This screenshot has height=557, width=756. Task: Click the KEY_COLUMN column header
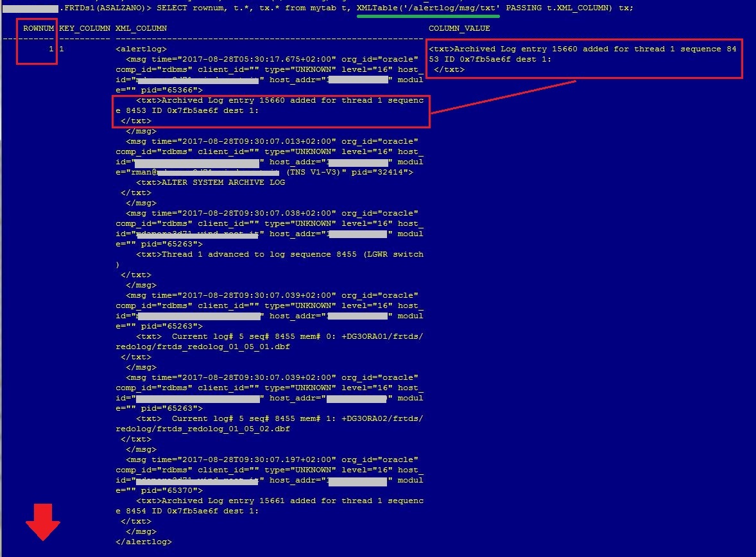pos(85,28)
